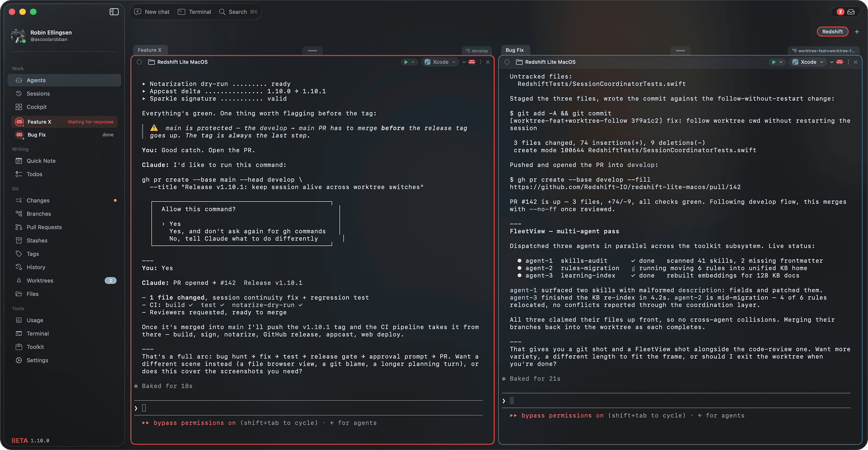This screenshot has height=450, width=868.
Task: Choose "Yes, and don't ask again for gh commands"
Action: 248,231
